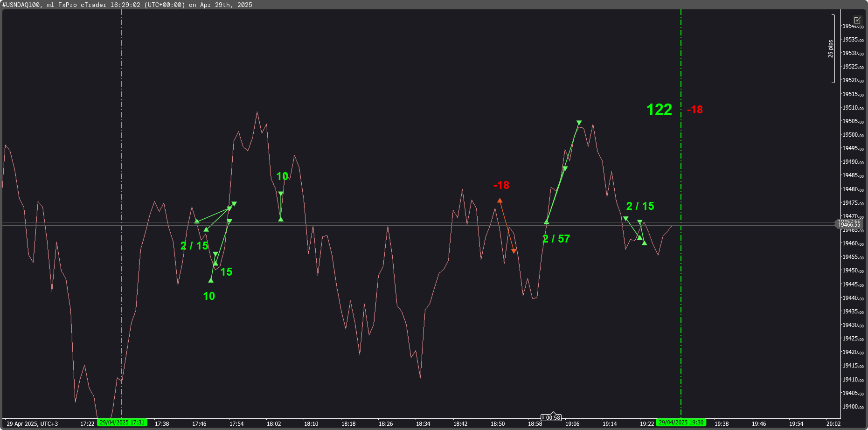Click the 19535.00 price axis label
Image resolution: width=868 pixels, height=430 pixels.
(x=853, y=40)
